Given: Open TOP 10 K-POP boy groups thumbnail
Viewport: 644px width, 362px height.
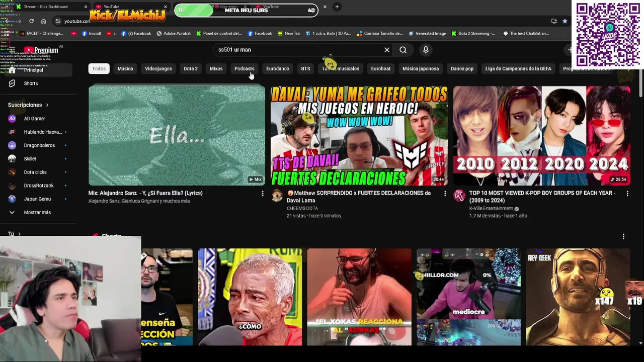Looking at the screenshot, I should point(541,136).
